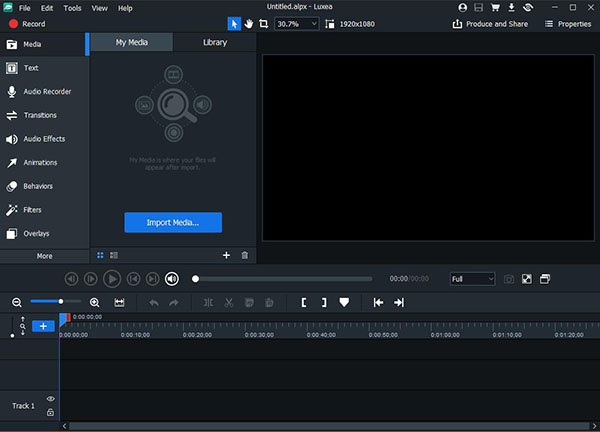Step back one frame in playback
Screen dimensions: 600x432
[x=72, y=279]
